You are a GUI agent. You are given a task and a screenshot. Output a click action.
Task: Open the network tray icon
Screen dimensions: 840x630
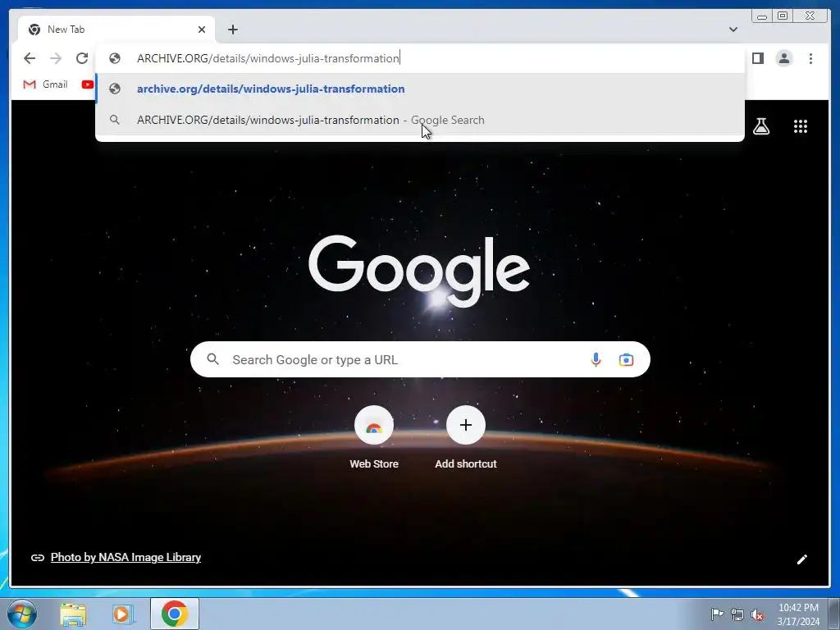pyautogui.click(x=737, y=614)
